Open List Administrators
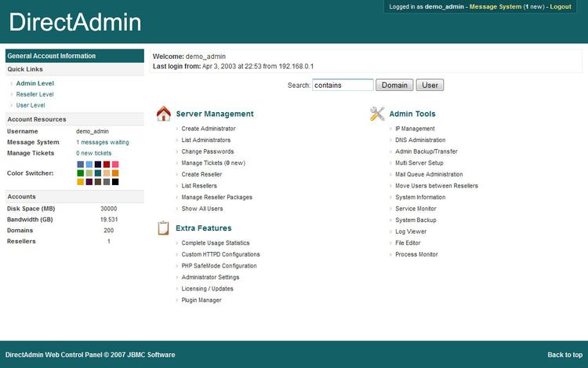This screenshot has height=368, width=588. [206, 140]
